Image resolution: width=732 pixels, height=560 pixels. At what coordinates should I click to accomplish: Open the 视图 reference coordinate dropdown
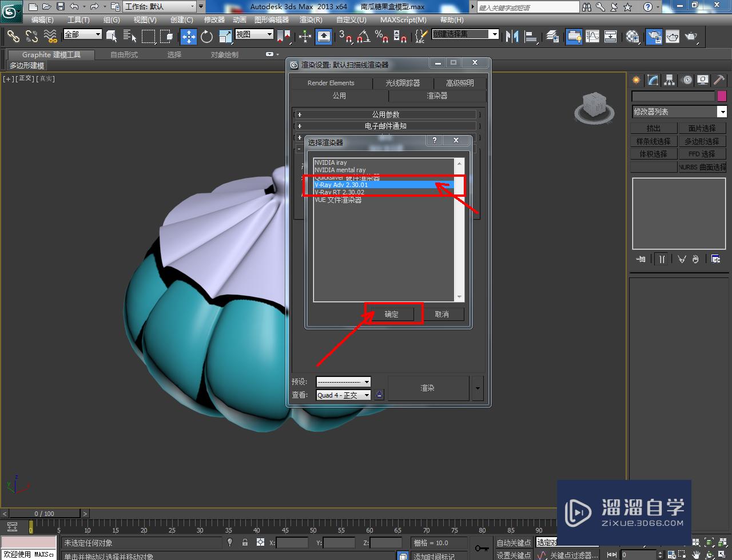tap(254, 34)
